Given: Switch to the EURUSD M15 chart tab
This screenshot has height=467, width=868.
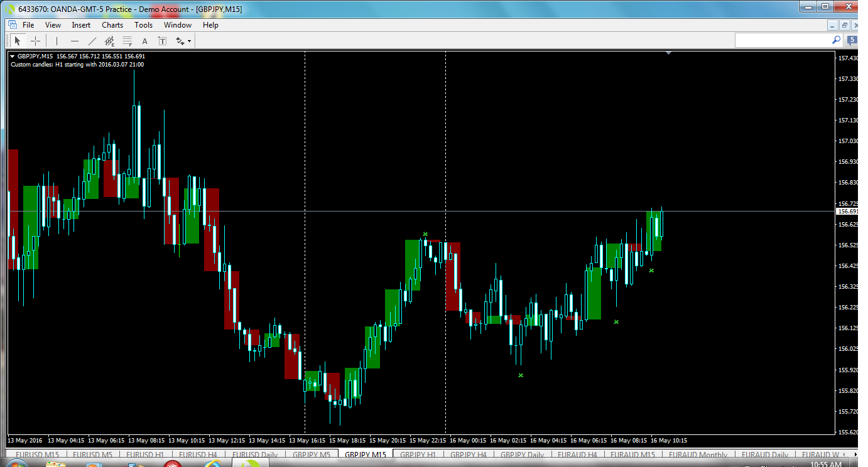Looking at the screenshot, I should [x=37, y=455].
